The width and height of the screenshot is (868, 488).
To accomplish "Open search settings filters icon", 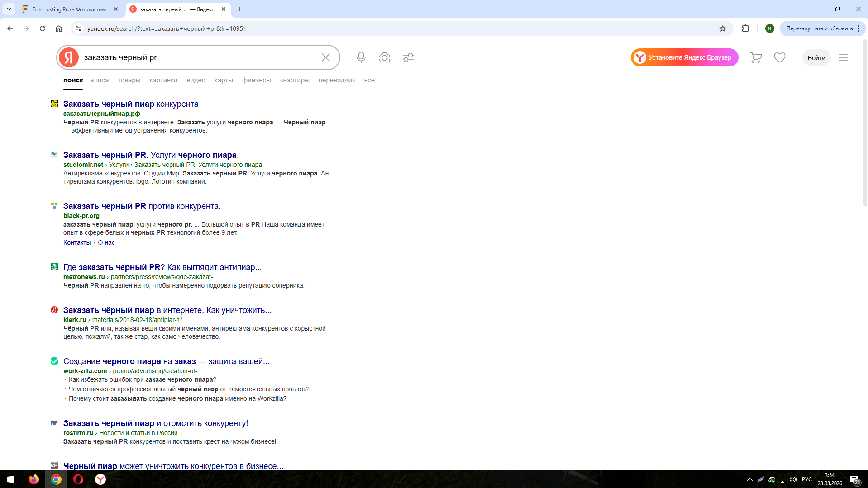I will (x=408, y=57).
